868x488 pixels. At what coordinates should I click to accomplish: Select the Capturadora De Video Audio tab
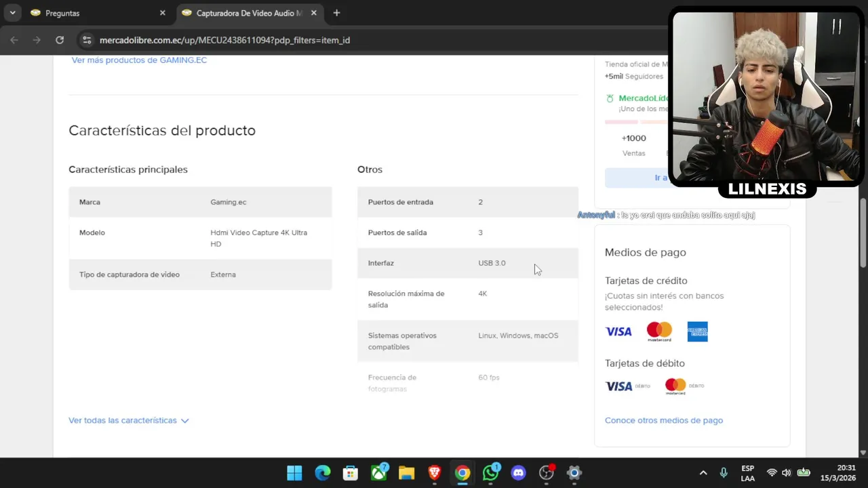(x=250, y=13)
